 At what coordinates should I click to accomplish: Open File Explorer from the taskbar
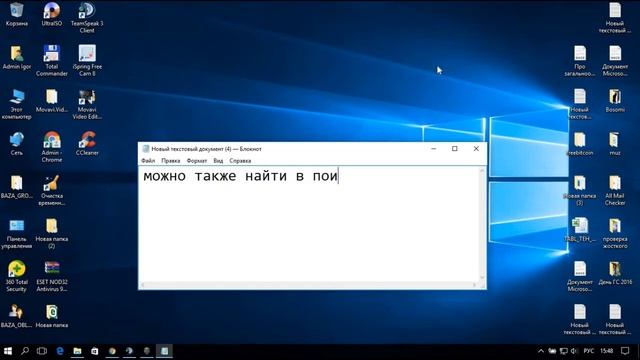point(77,351)
